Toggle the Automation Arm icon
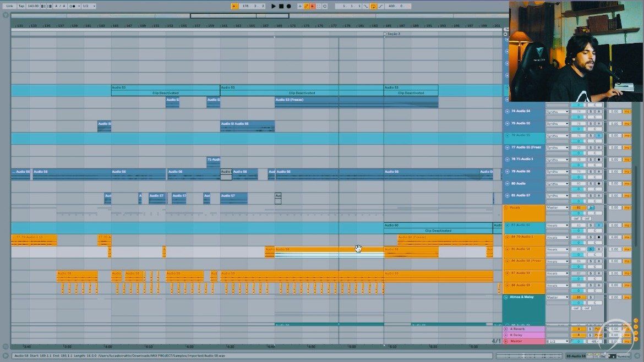Image resolution: width=644 pixels, height=362 pixels. (307, 6)
